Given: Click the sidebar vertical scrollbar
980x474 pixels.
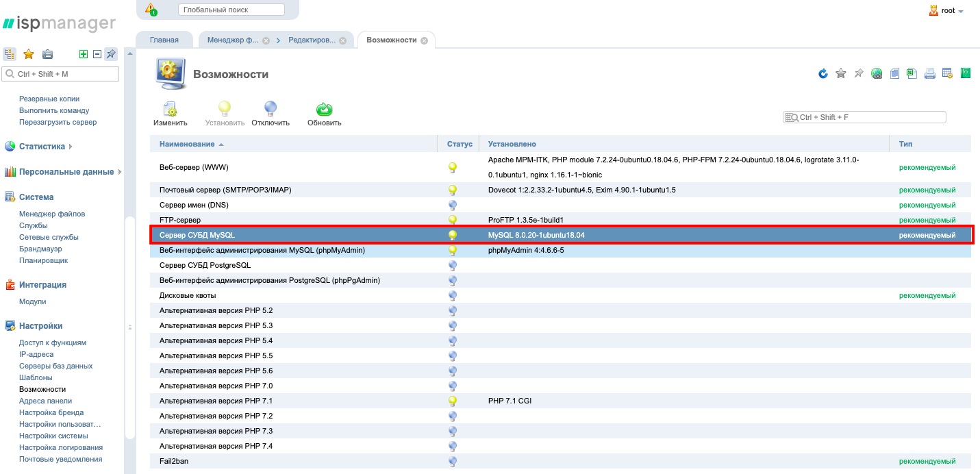Looking at the screenshot, I should (x=130, y=327).
